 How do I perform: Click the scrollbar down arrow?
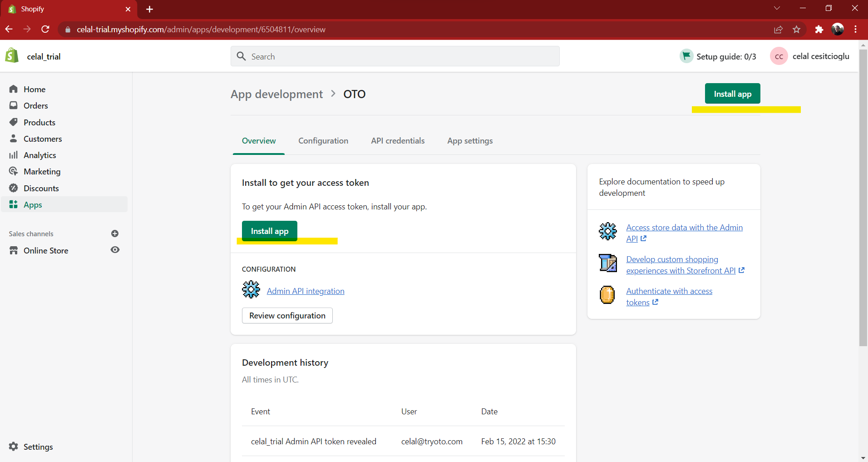(863, 457)
